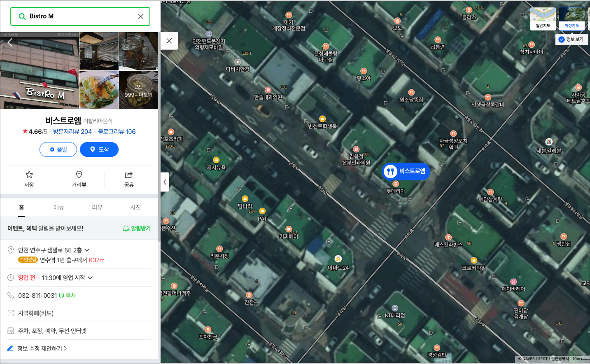Viewport: 590px width, 364px height.
Task: Click the 롯데리아 map marker
Action: (396, 184)
